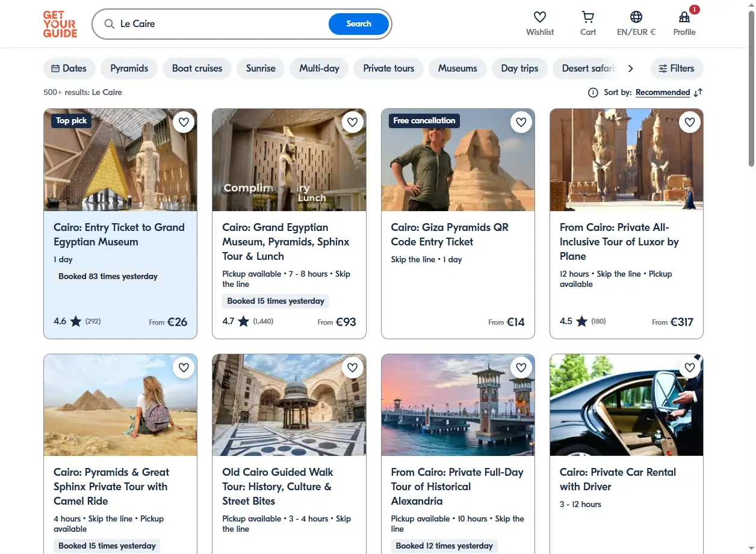Show more category chips with right chevron
This screenshot has width=756, height=554.
click(x=630, y=69)
